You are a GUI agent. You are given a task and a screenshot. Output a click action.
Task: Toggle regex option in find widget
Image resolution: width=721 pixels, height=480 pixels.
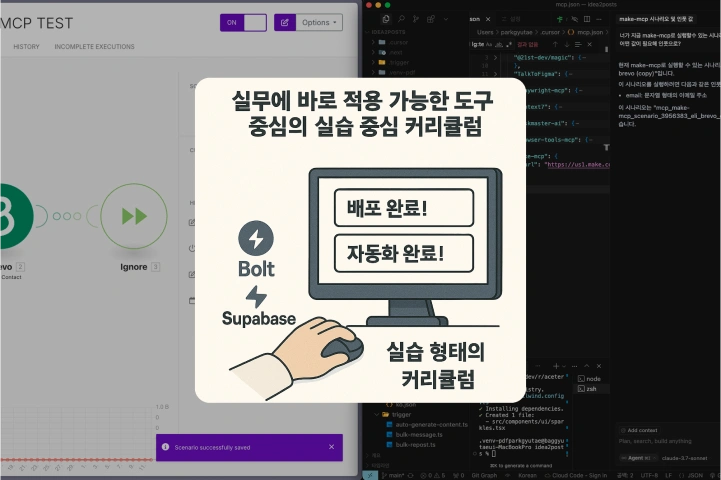tap(509, 45)
